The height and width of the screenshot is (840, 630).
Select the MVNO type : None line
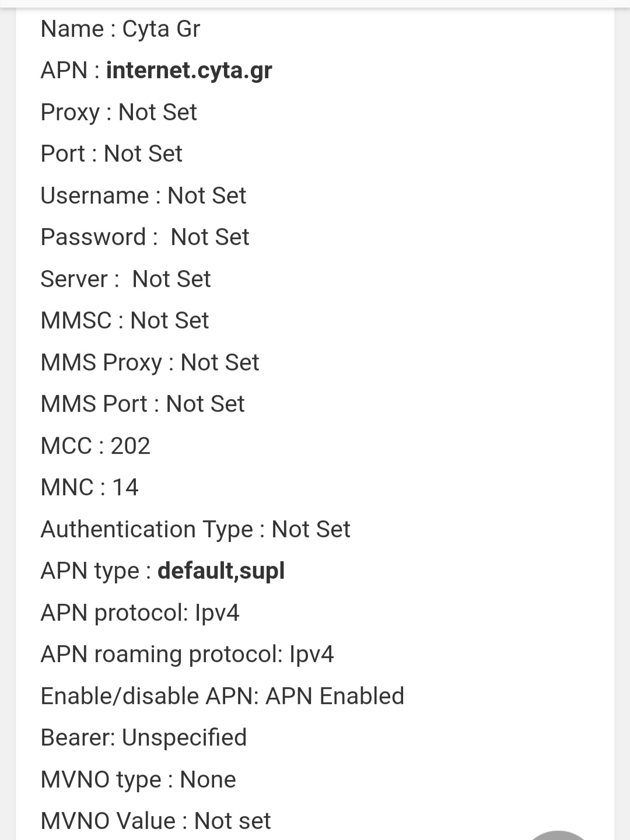coord(138,779)
